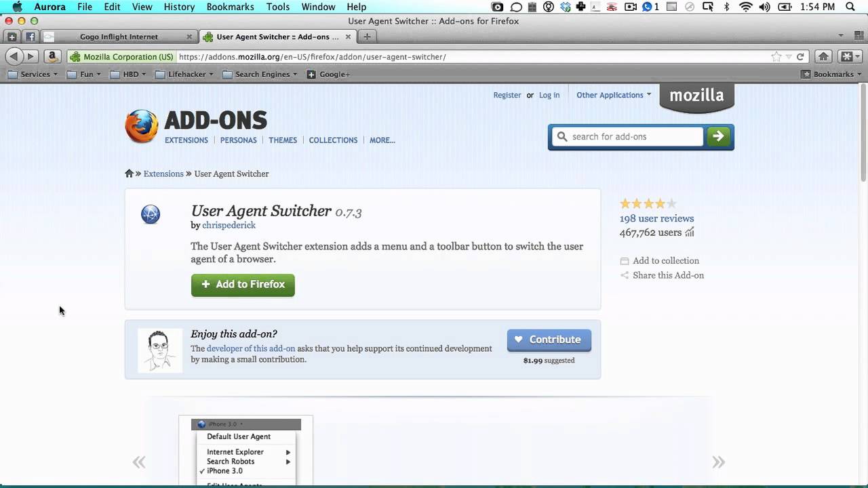The image size is (868, 488).
Task: Open the Edit menu
Action: 112,7
